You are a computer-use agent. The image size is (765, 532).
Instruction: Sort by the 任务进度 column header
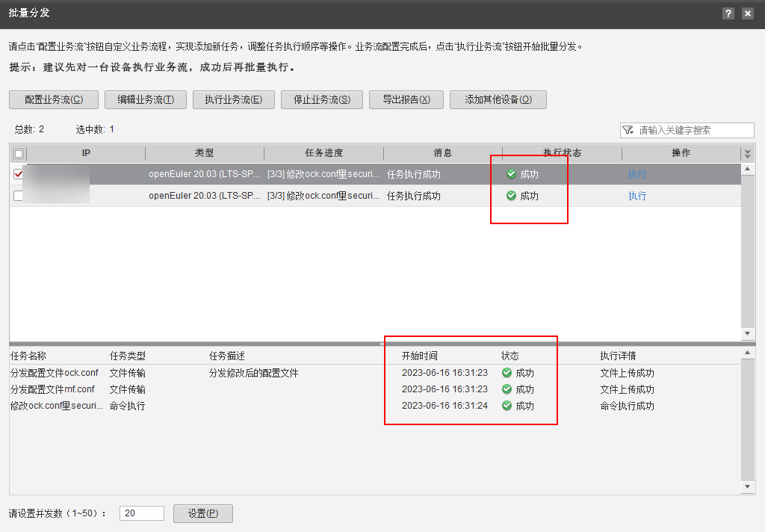pyautogui.click(x=324, y=153)
